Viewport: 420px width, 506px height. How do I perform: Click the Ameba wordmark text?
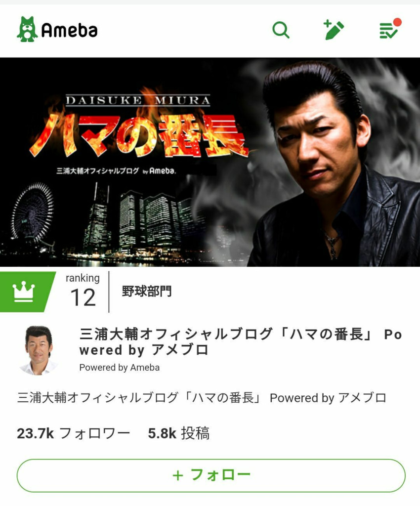point(69,30)
